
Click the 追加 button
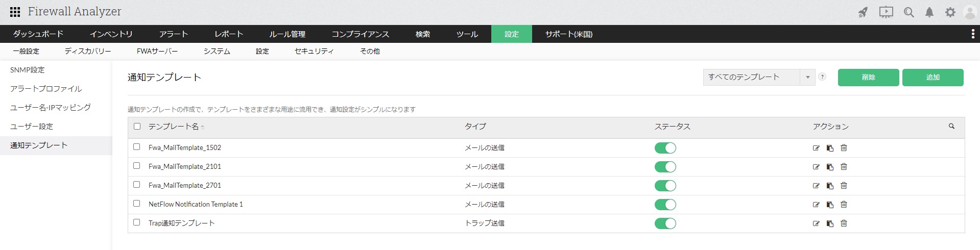click(x=933, y=78)
